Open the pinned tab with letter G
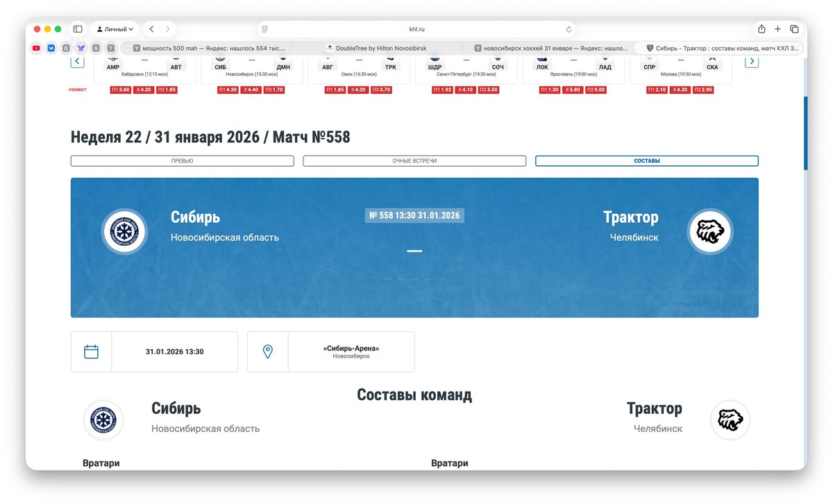 (96, 48)
